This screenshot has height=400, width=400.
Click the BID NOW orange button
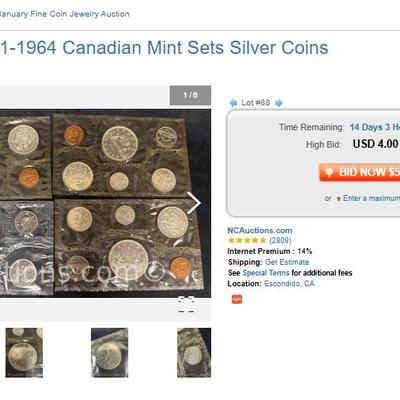[x=360, y=172]
